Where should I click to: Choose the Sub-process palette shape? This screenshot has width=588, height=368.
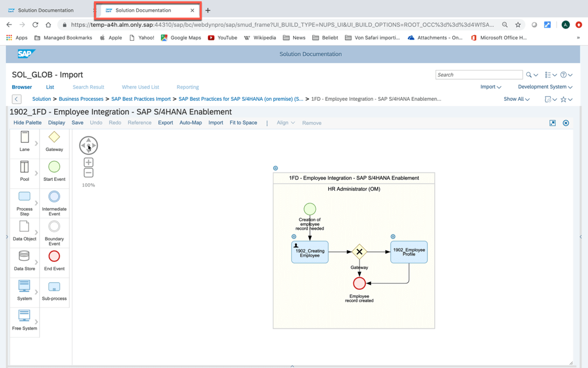click(54, 291)
